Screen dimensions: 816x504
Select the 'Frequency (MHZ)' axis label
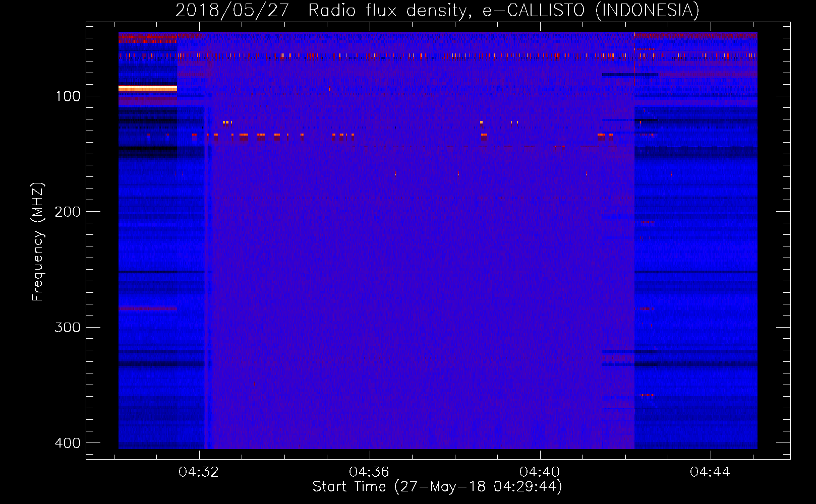click(37, 242)
